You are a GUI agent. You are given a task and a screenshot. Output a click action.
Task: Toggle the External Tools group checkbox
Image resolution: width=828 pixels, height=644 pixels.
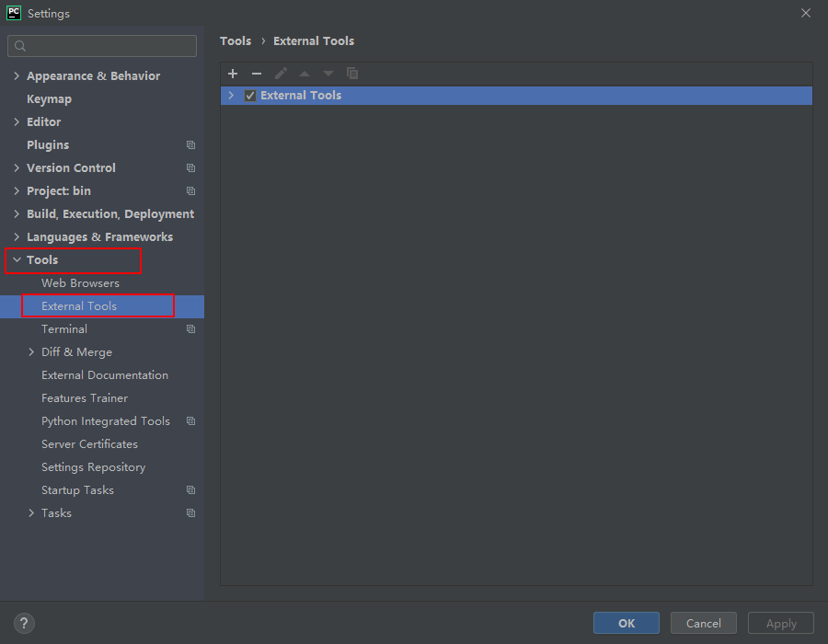(250, 96)
